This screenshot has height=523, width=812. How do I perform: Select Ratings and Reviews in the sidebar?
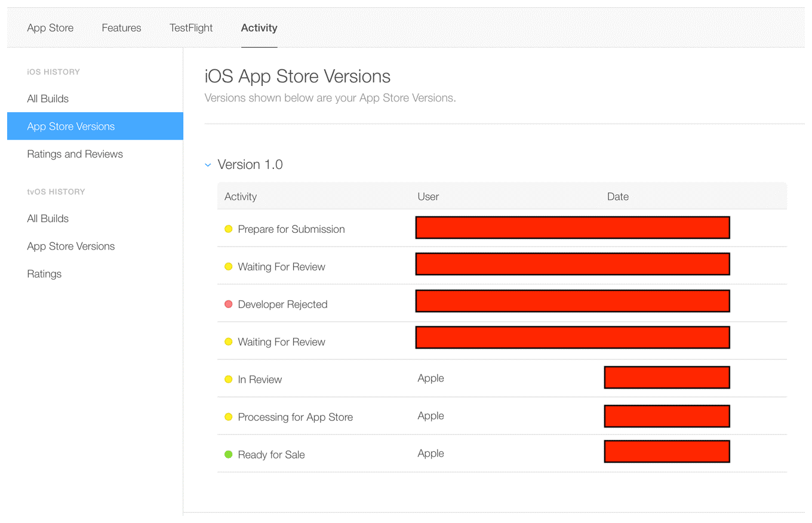[75, 153]
